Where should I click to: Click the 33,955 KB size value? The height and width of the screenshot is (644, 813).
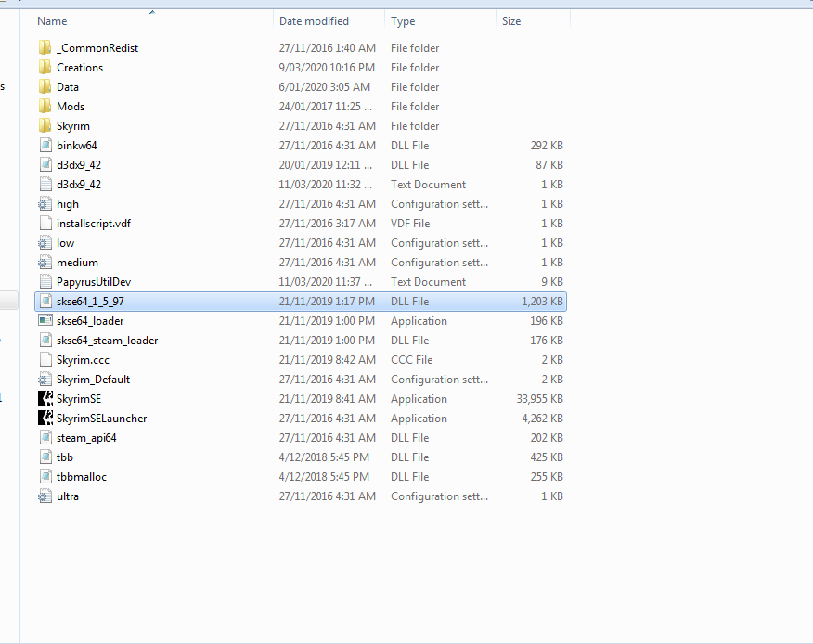coord(540,399)
